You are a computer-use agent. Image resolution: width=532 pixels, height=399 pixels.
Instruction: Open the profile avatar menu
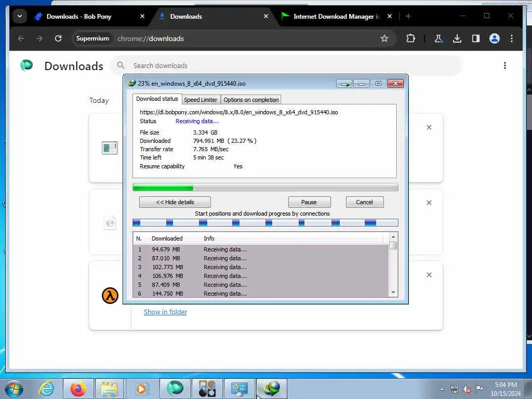coord(495,38)
